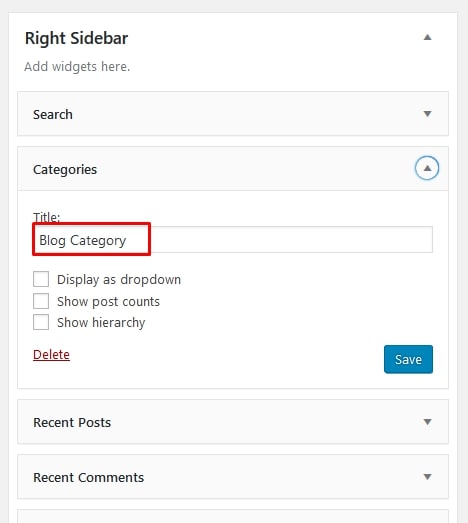Click the Delete link
The width and height of the screenshot is (468, 523).
(51, 355)
